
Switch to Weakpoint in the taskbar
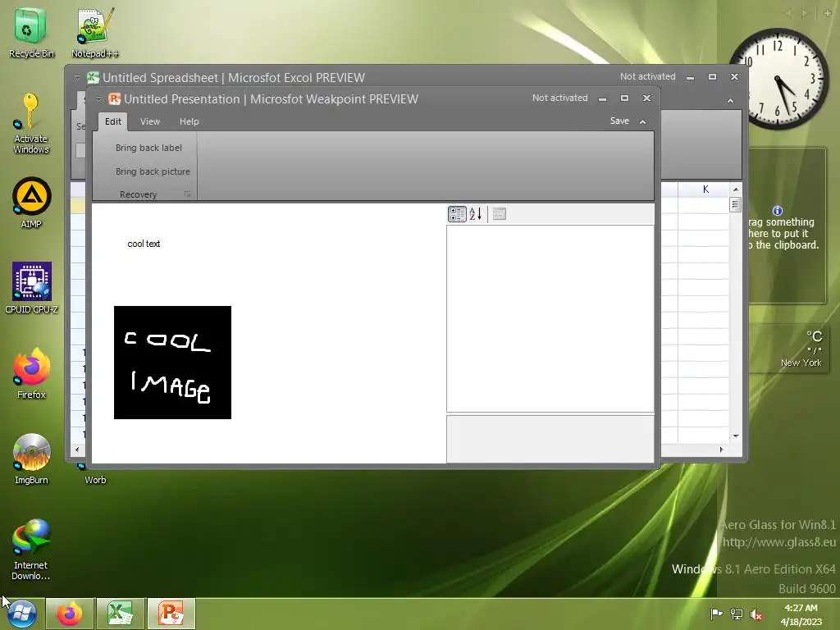pos(171,614)
